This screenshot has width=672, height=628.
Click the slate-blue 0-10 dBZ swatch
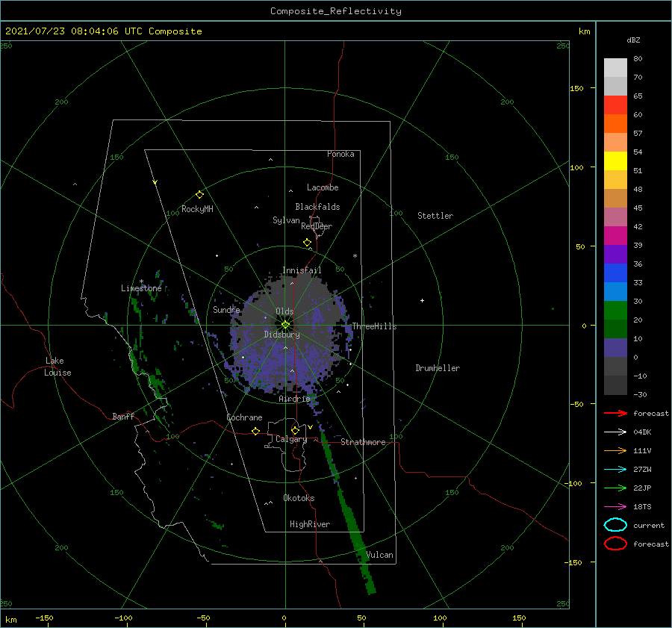[615, 348]
